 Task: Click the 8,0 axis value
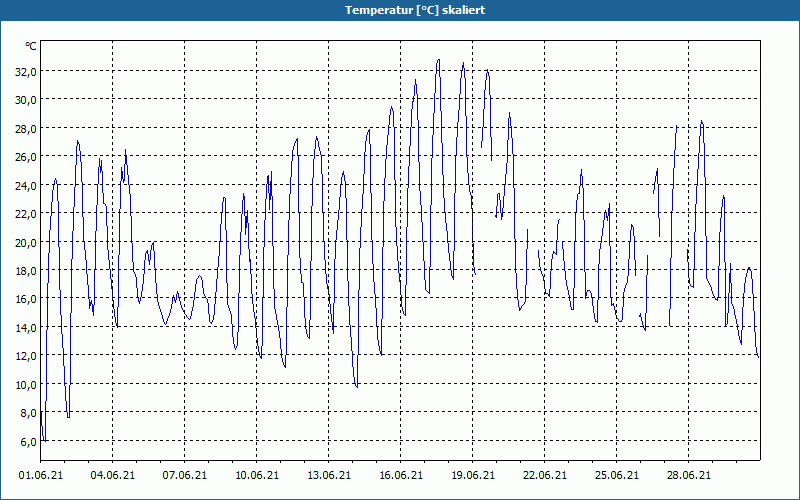28,413
